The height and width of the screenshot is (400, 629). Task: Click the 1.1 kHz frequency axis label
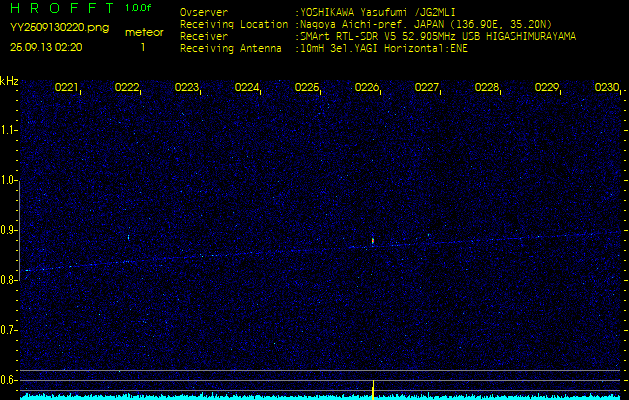click(x=10, y=130)
